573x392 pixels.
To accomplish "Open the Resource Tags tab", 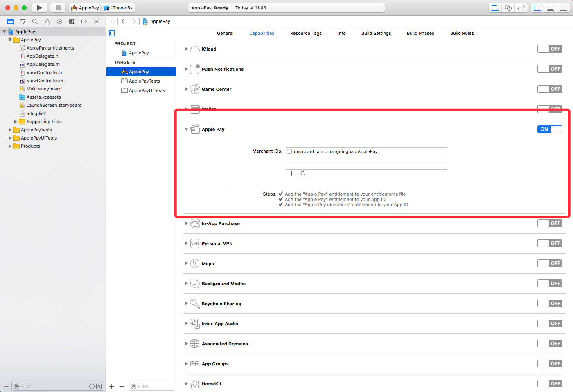I will 306,33.
